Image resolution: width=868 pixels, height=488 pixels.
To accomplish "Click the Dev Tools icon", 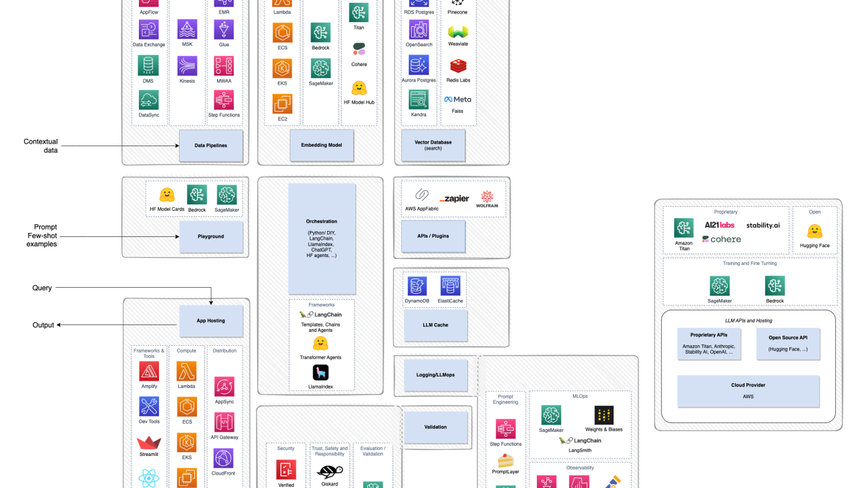I will (x=149, y=407).
